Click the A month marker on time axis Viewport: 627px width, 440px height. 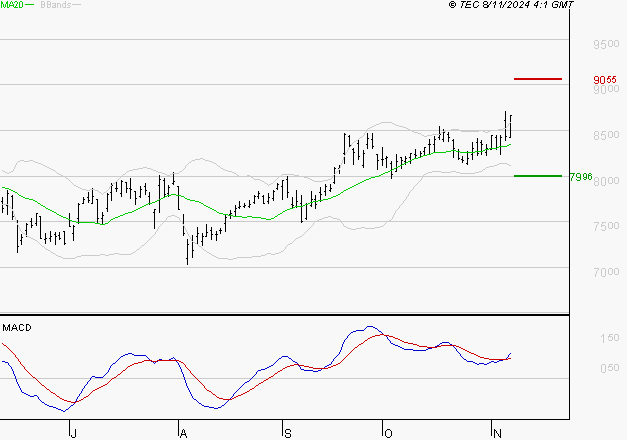[183, 433]
